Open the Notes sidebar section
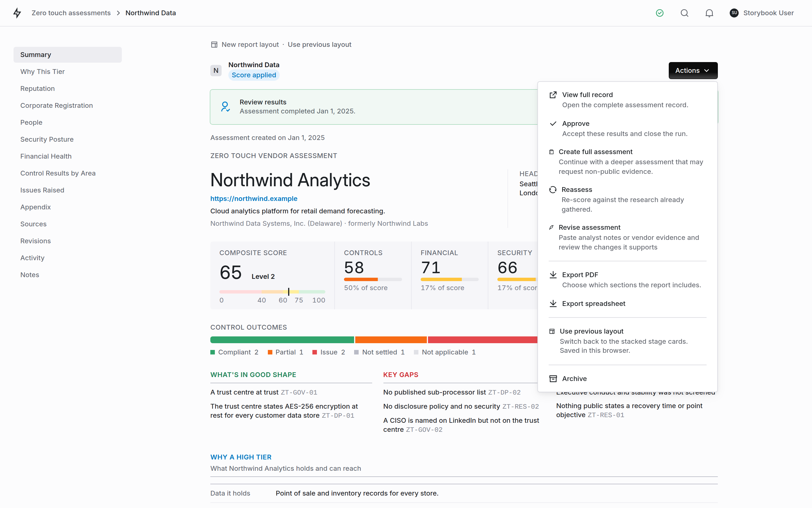 click(67, 275)
